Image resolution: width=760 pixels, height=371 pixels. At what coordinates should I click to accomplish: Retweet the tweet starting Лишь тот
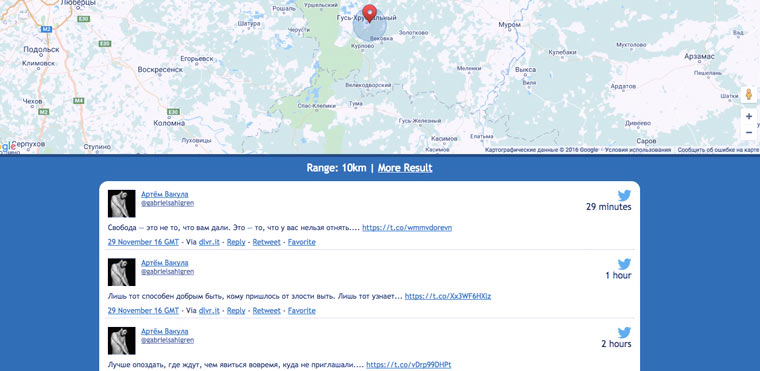coord(266,310)
